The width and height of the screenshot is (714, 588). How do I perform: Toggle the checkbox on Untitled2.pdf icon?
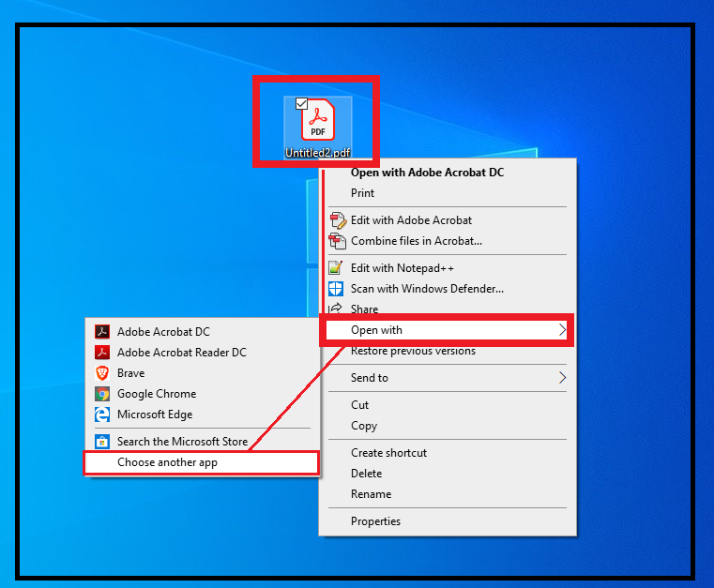click(x=301, y=104)
